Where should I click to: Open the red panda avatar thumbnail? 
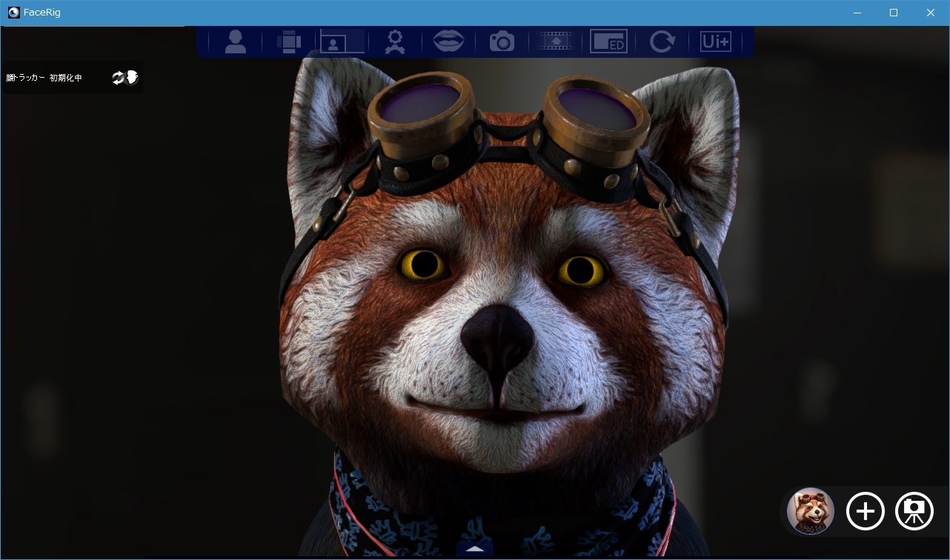point(811,511)
